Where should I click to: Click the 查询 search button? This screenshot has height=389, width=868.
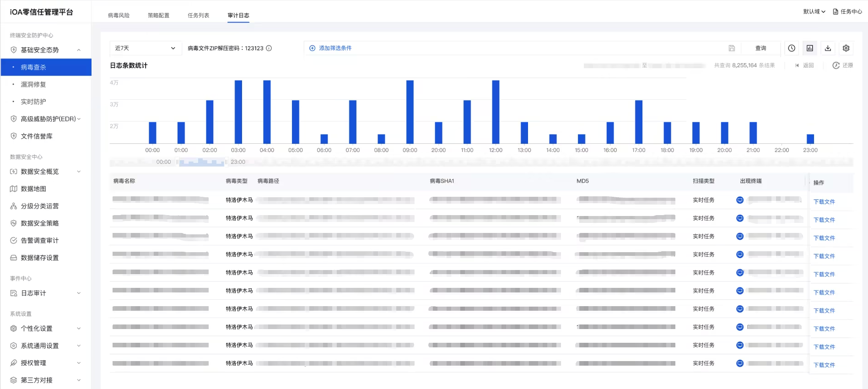(760, 48)
